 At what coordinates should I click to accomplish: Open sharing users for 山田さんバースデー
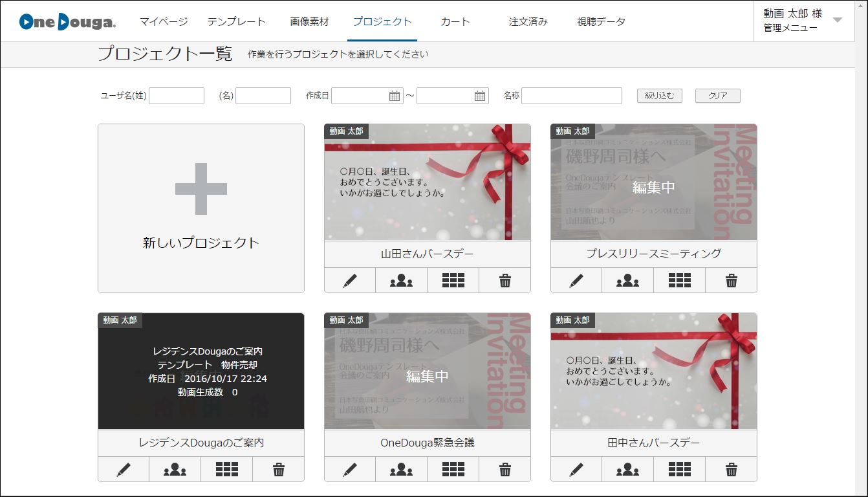[402, 281]
